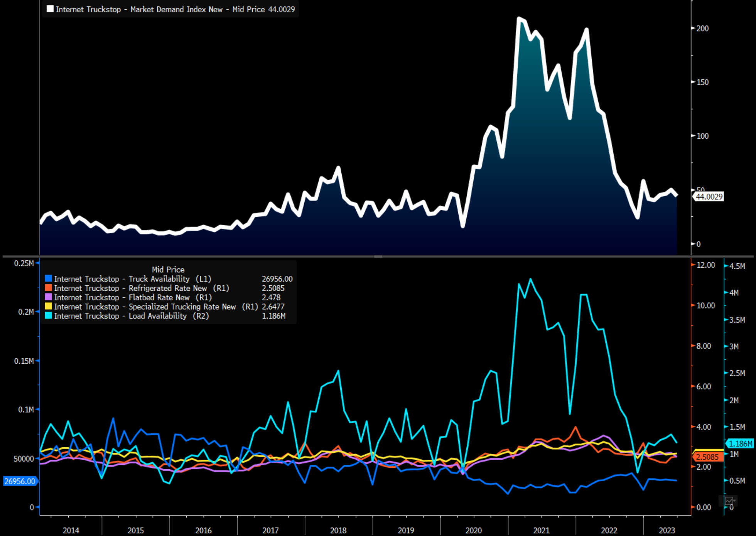Click the 50000 label on left axis
Viewport: 756px width, 536px height.
(24, 459)
